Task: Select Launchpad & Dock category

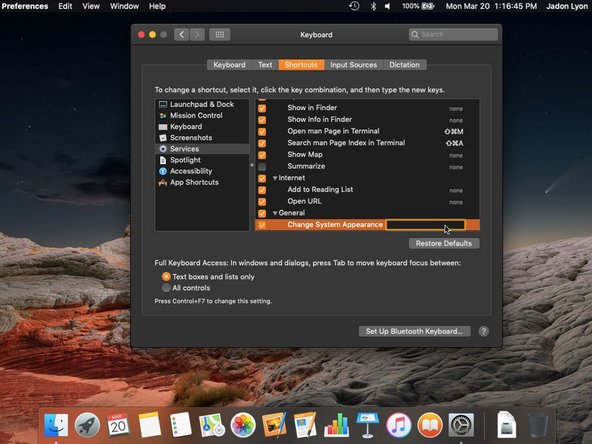Action: click(x=202, y=104)
